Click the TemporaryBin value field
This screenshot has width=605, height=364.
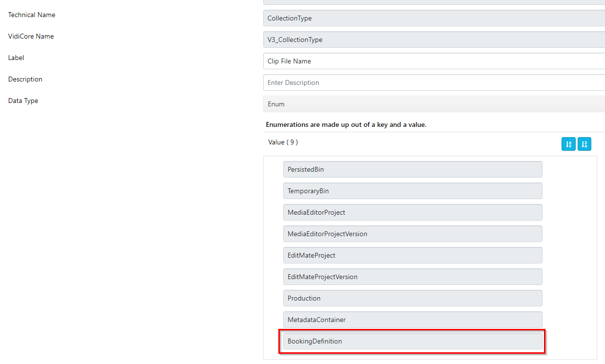pos(412,191)
